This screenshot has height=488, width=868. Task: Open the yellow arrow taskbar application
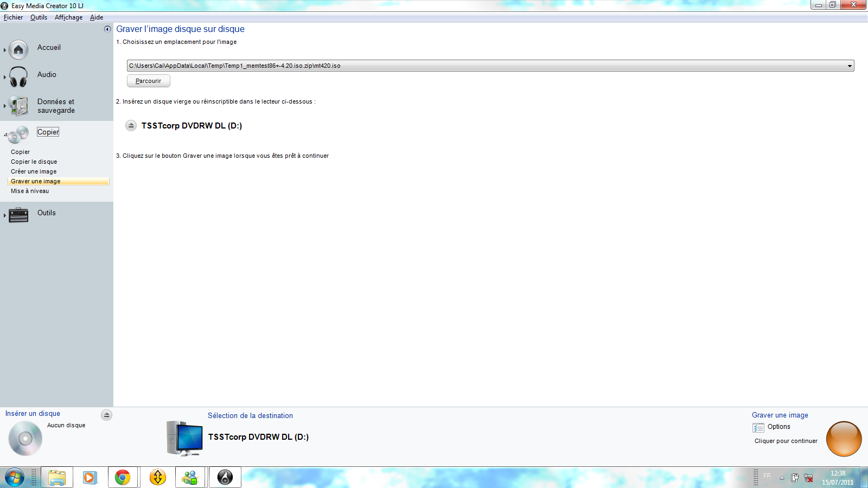(x=158, y=478)
